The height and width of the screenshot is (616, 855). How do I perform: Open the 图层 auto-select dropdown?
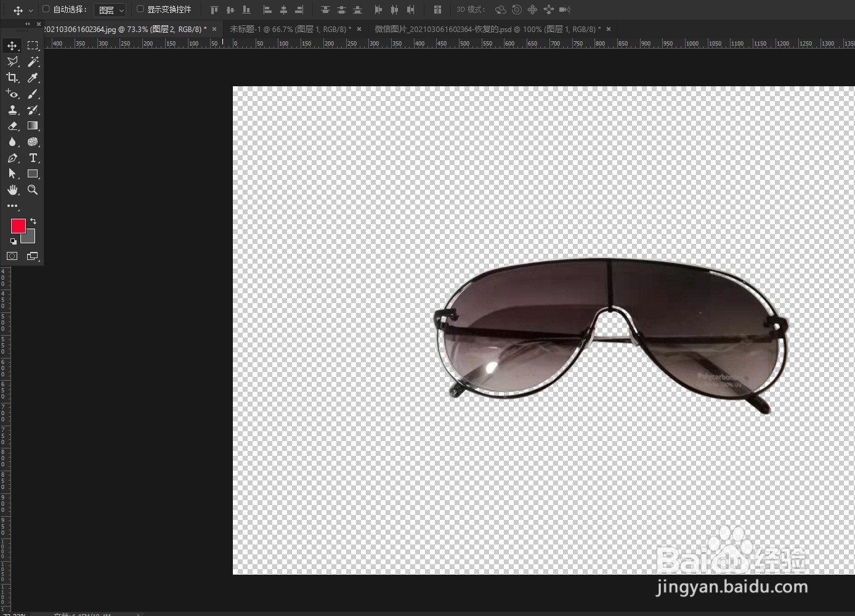click(110, 10)
